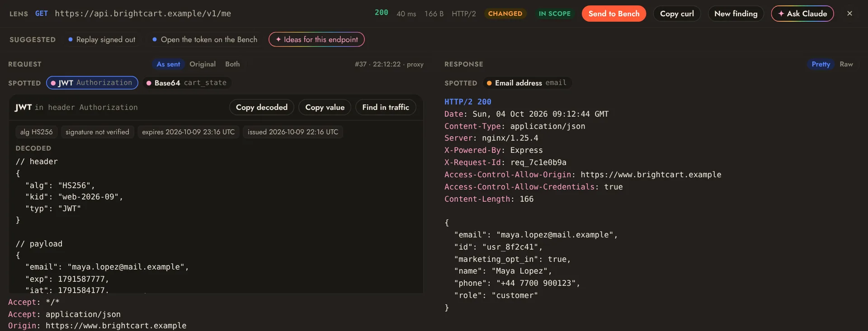Select the Replay signed out suggestion

(x=102, y=40)
